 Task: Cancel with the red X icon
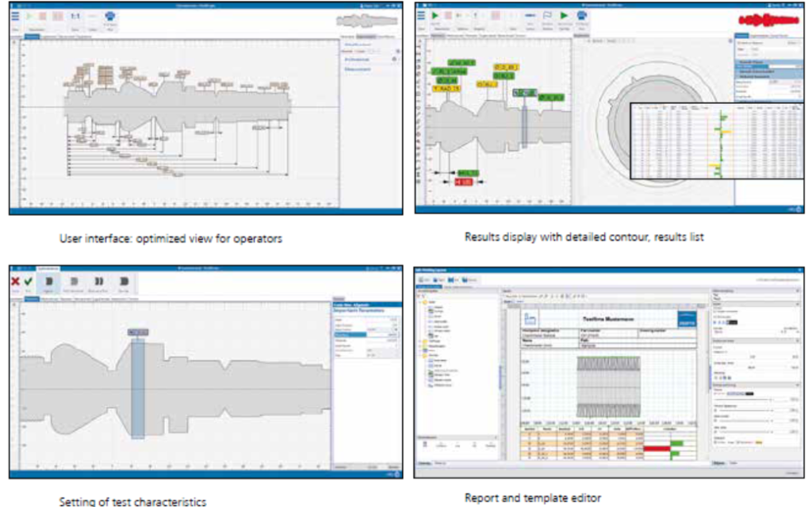15,280
